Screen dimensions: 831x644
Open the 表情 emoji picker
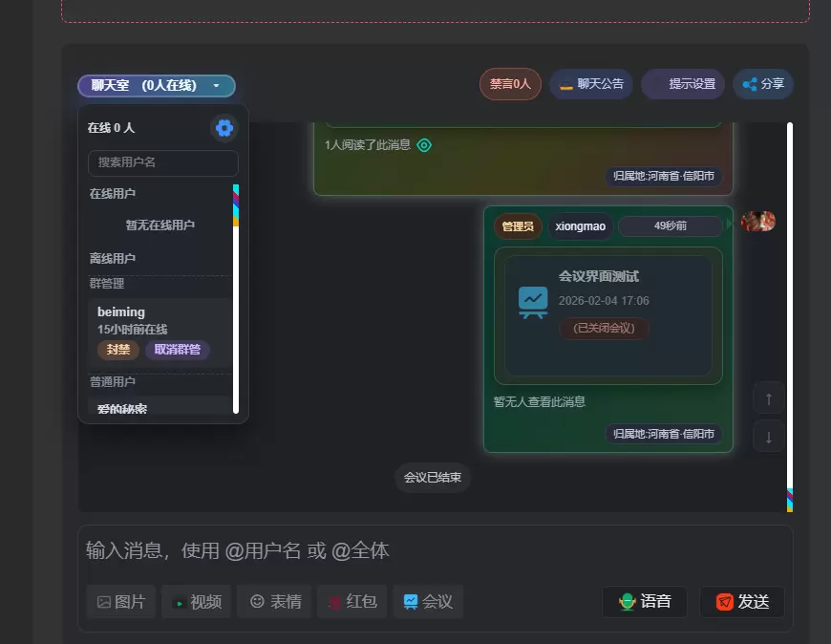point(274,602)
